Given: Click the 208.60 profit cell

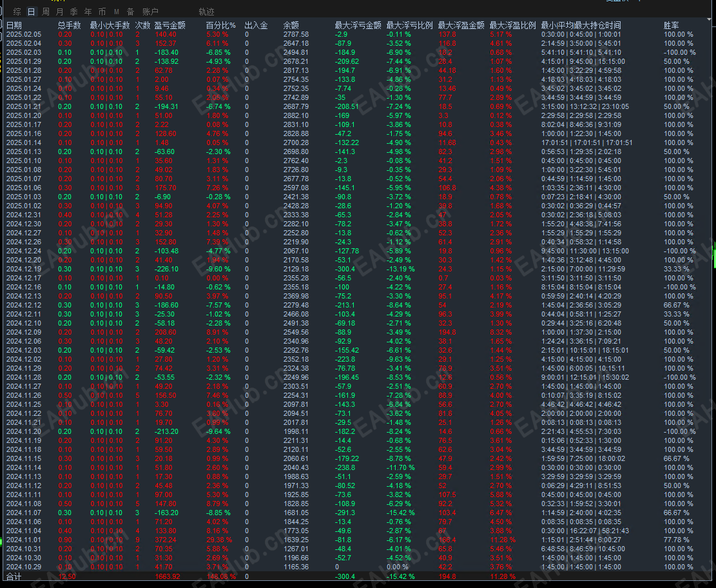Looking at the screenshot, I should 165,332.
